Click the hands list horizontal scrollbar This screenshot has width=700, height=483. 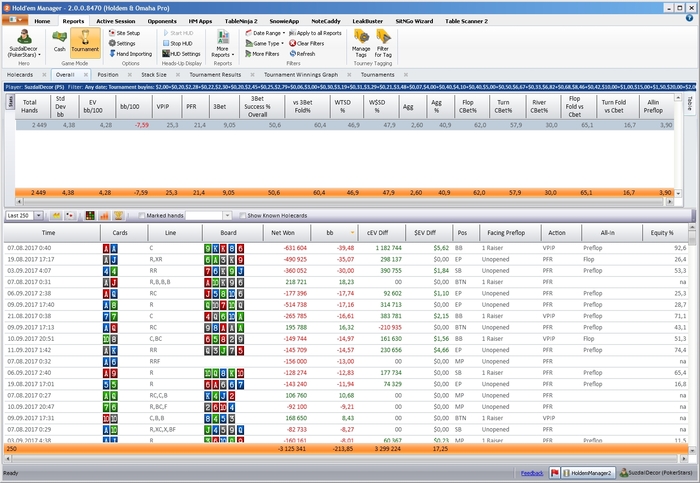[x=346, y=458]
